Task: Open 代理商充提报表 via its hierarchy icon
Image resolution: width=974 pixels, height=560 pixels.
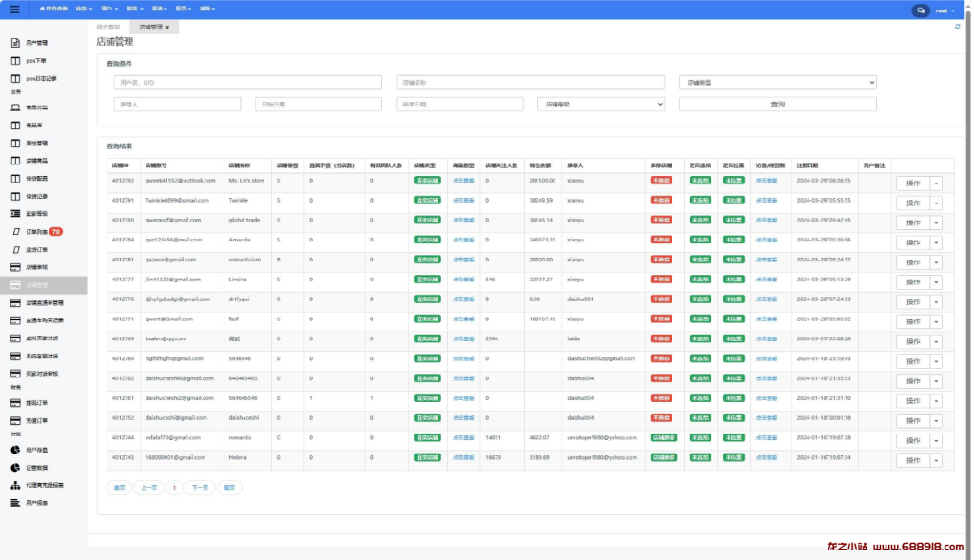Action: coord(15,485)
